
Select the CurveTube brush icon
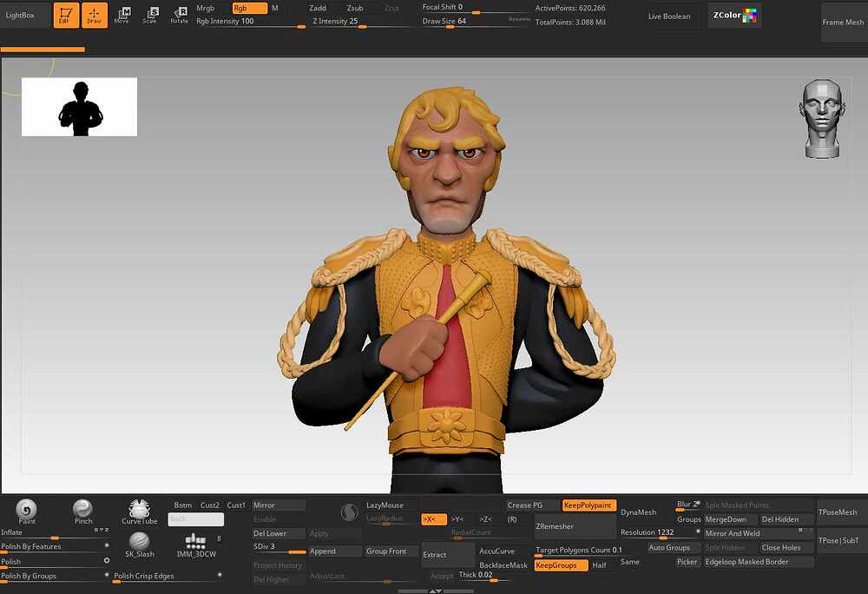pyautogui.click(x=139, y=512)
